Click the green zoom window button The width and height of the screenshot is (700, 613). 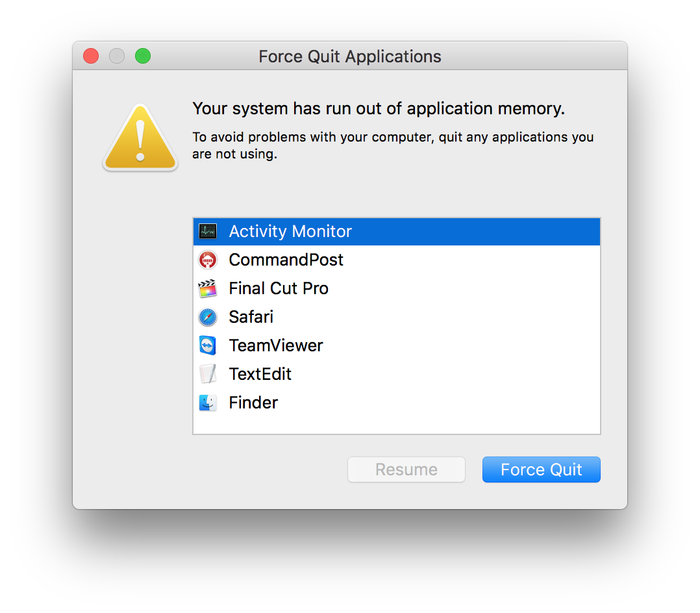tap(143, 56)
